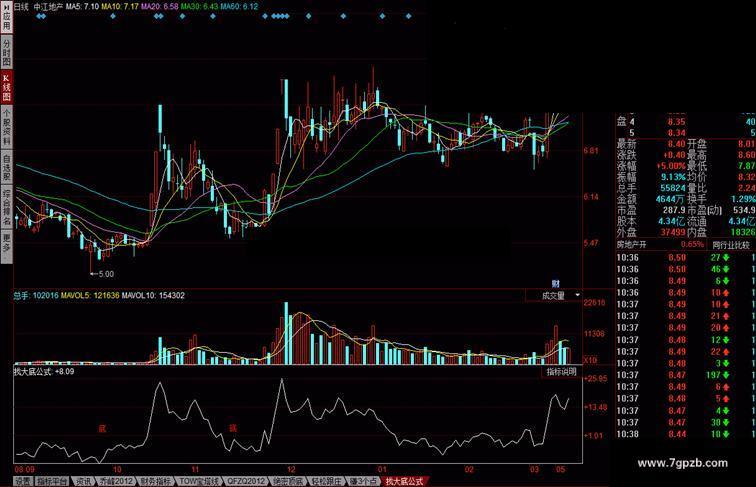Viewport: 756px width, 487px height.
Task: Click the 6.81 price axis label
Action: 591,151
